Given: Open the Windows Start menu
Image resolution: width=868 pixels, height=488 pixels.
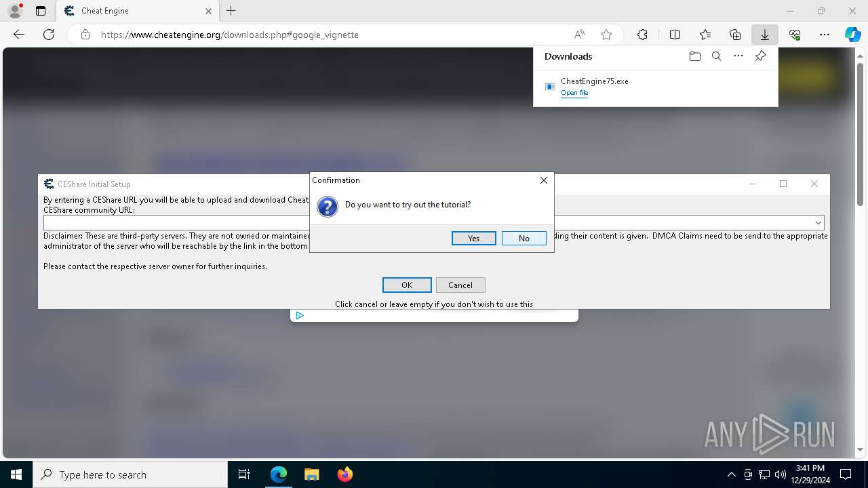Looking at the screenshot, I should point(16,474).
